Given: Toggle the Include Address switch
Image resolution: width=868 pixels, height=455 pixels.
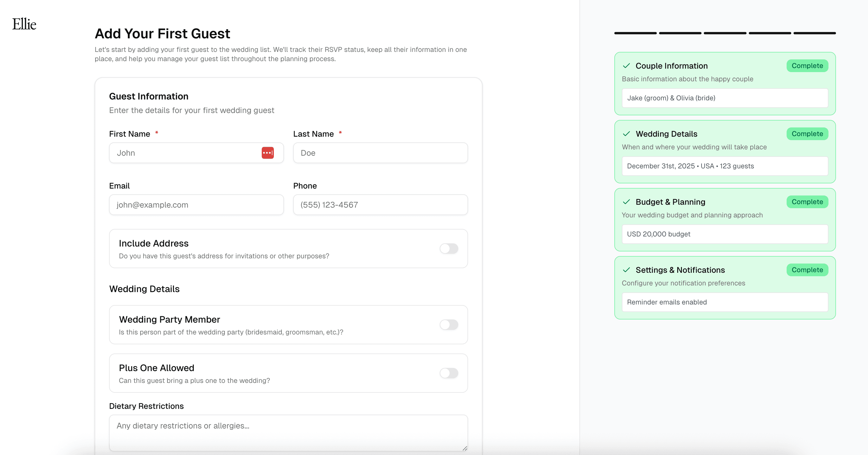Looking at the screenshot, I should 449,249.
